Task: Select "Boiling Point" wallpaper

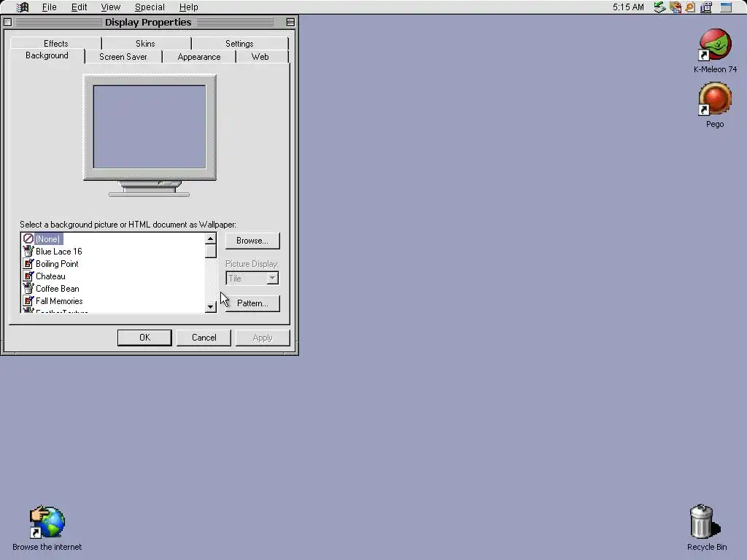Action: coord(57,264)
